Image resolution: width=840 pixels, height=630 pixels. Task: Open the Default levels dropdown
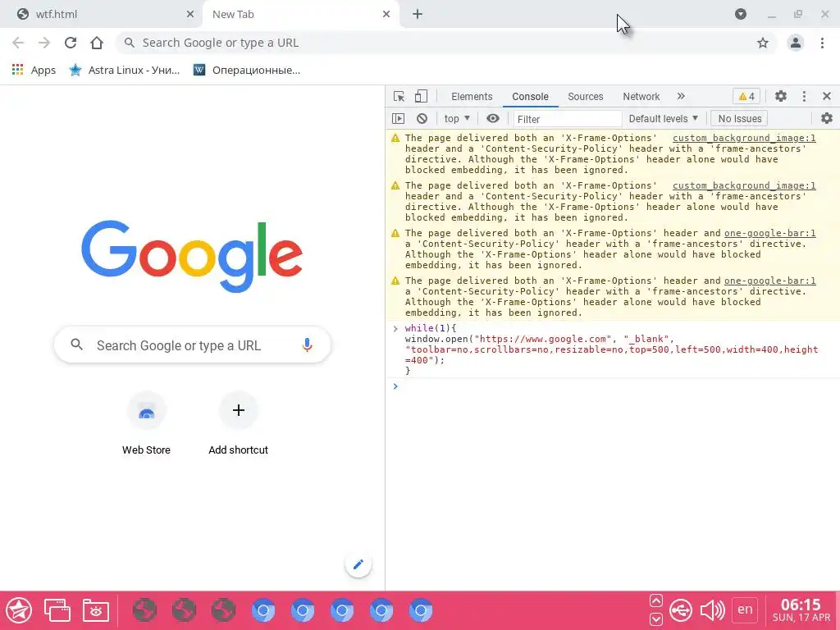click(x=663, y=118)
